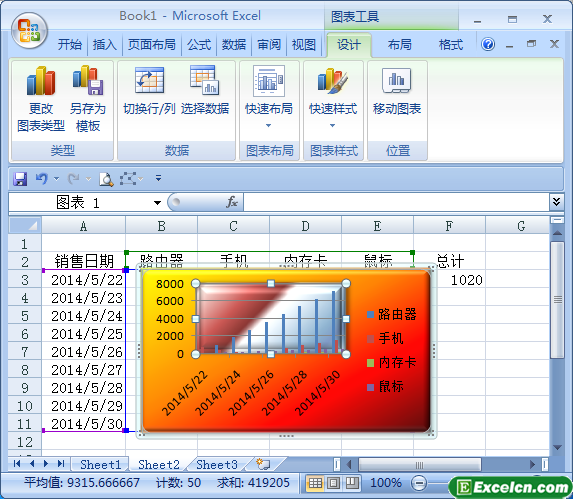This screenshot has height=499, width=573.
Task: Click the Redo icon
Action: (x=74, y=179)
